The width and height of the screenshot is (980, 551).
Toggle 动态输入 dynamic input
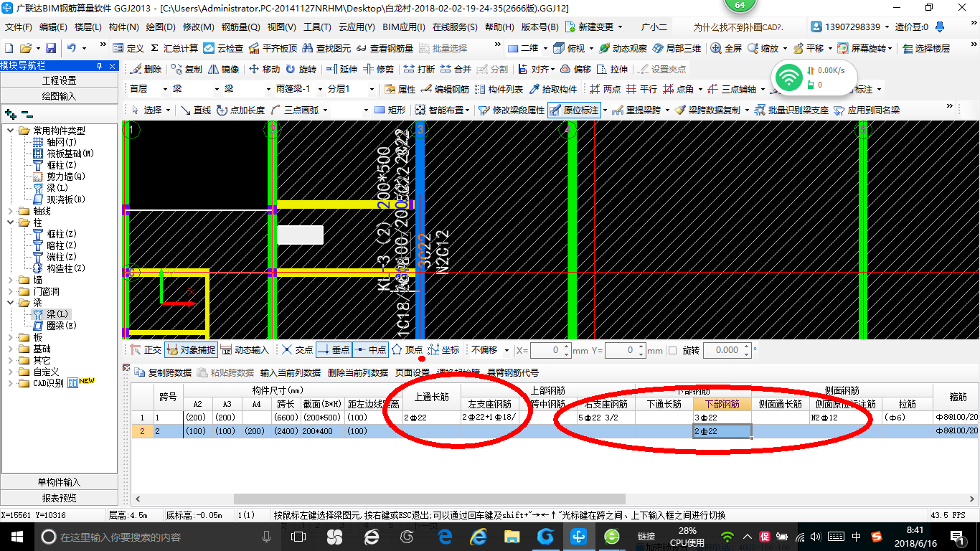pyautogui.click(x=245, y=350)
